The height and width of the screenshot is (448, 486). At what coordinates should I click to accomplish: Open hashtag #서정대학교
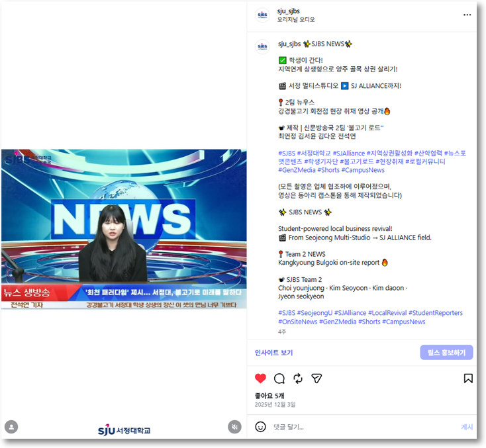[x=314, y=153]
